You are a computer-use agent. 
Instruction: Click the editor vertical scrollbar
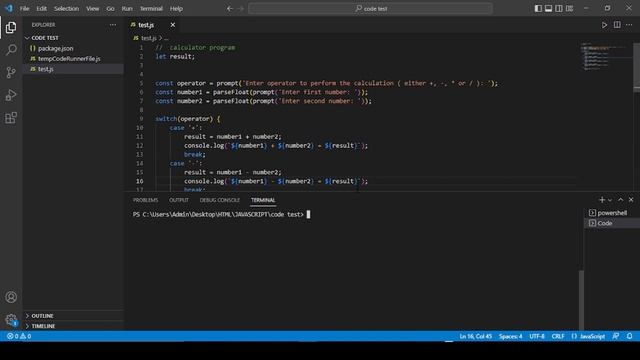(x=636, y=68)
